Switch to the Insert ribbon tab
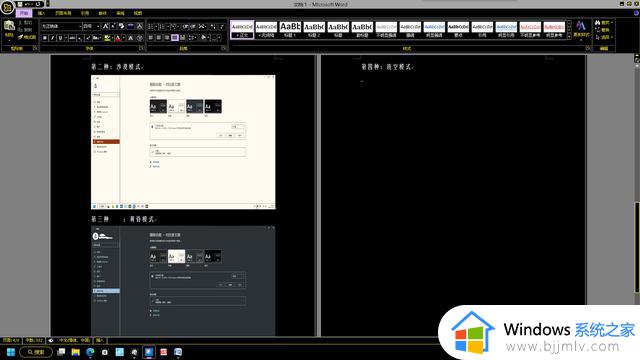Image resolution: width=640 pixels, height=360 pixels. [x=41, y=13]
